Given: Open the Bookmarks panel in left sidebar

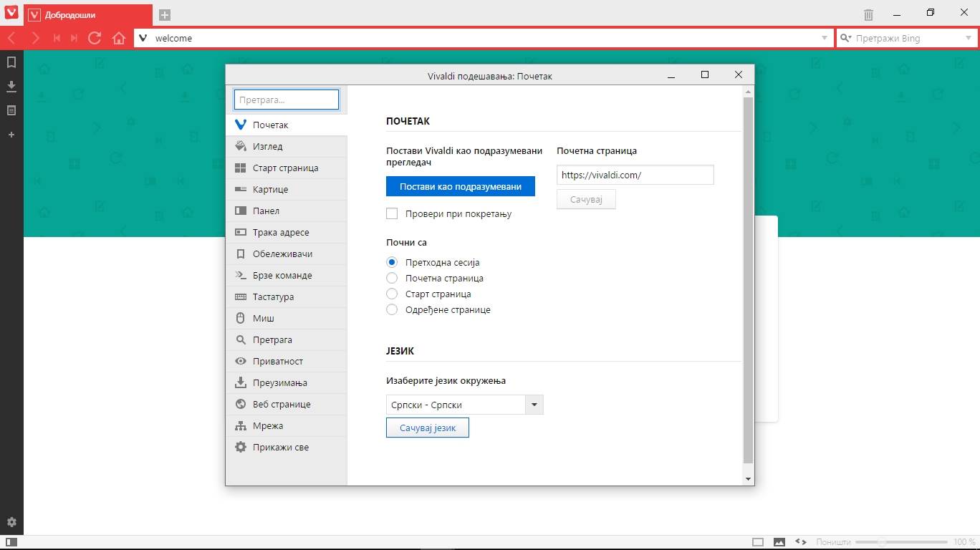Looking at the screenshot, I should click(11, 62).
